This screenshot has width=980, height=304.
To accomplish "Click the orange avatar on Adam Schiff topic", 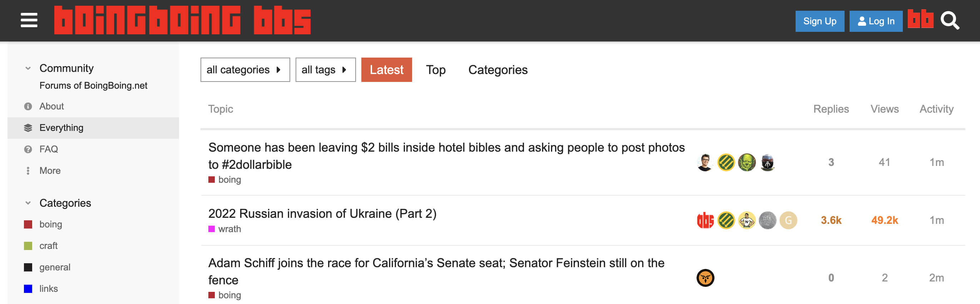I will 705,278.
